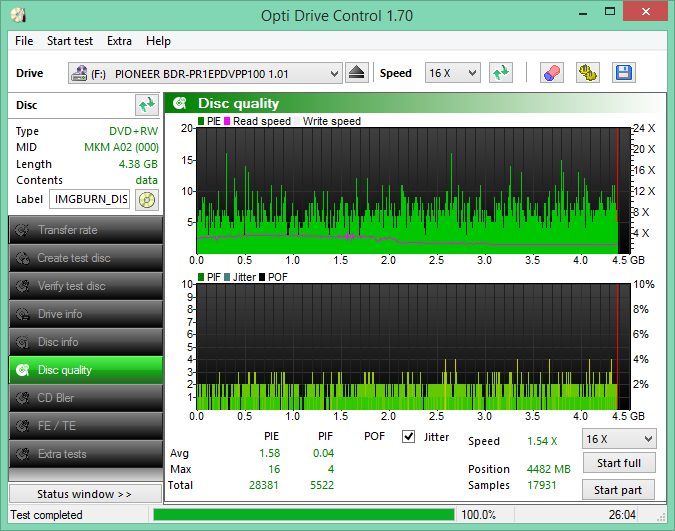675x531 pixels.
Task: Click the magenta Read speed legend swatch
Action: coord(227,121)
